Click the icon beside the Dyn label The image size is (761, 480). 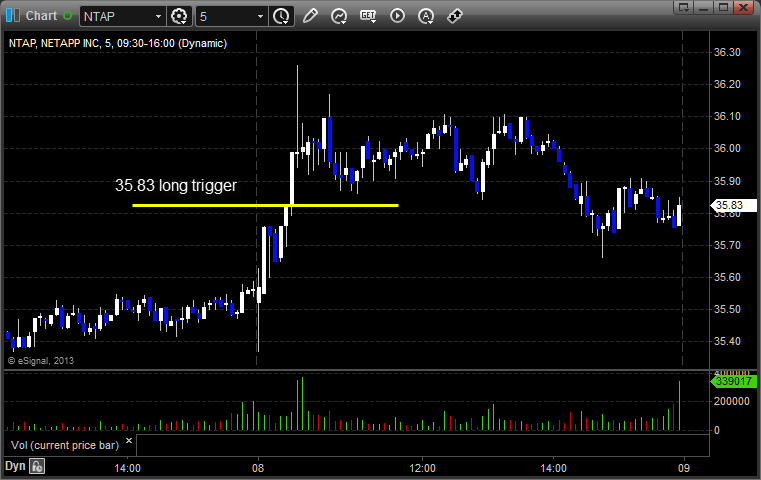tap(37, 466)
